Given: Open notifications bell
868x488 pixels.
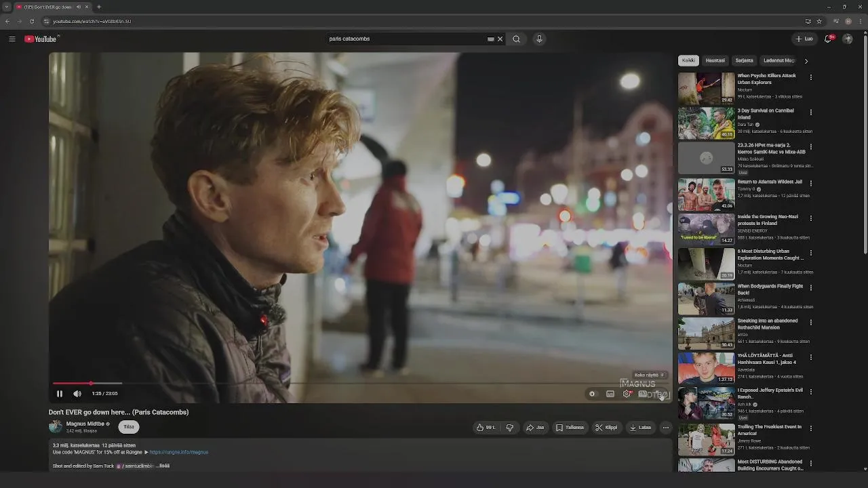Looking at the screenshot, I should pyautogui.click(x=828, y=39).
